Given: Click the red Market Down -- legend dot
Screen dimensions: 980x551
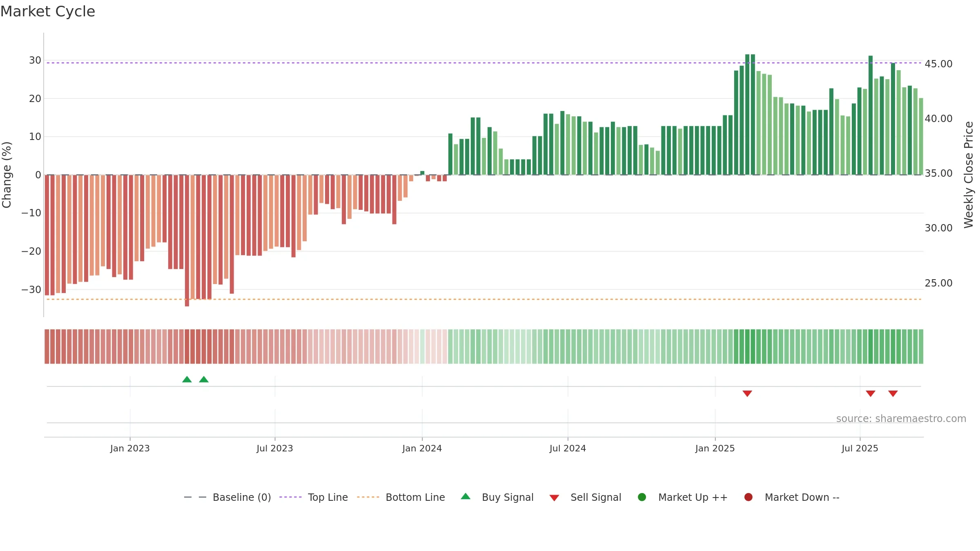Looking at the screenshot, I should point(748,497).
